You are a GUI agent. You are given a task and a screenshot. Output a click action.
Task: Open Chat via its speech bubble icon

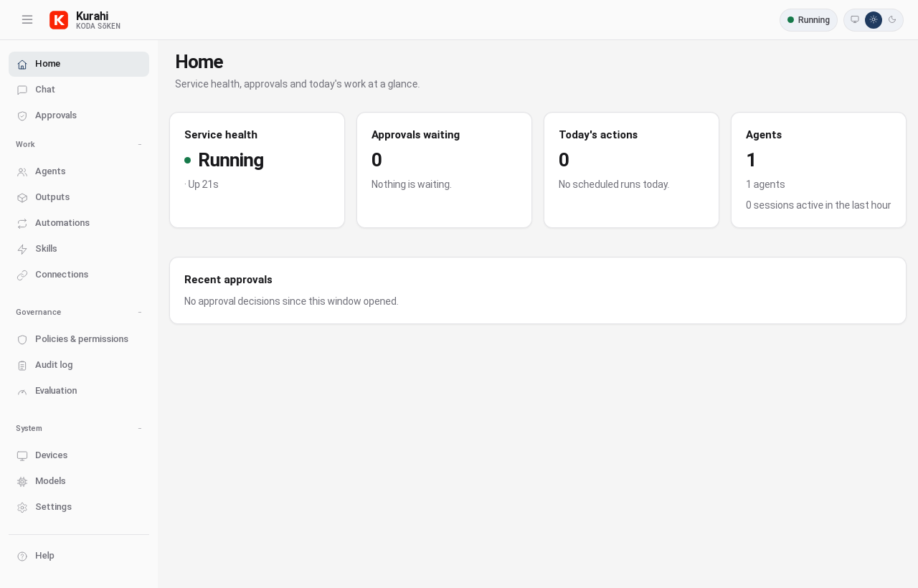(22, 90)
